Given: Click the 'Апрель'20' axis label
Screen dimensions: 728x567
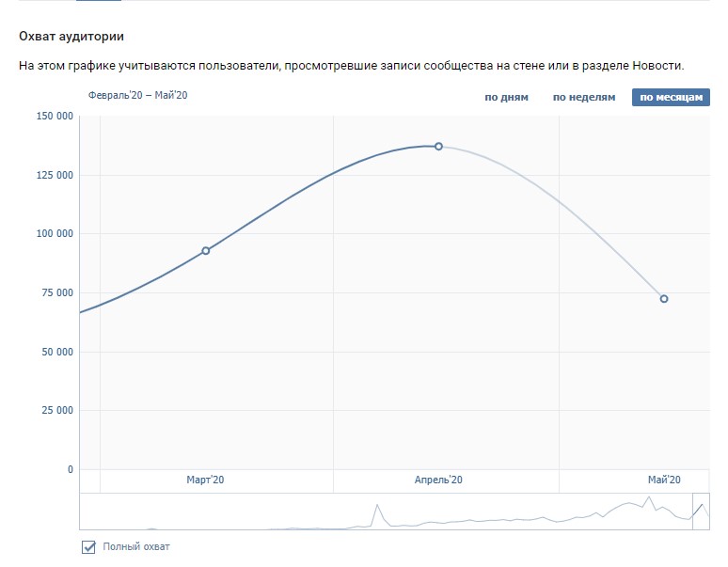Looking at the screenshot, I should [x=438, y=480].
